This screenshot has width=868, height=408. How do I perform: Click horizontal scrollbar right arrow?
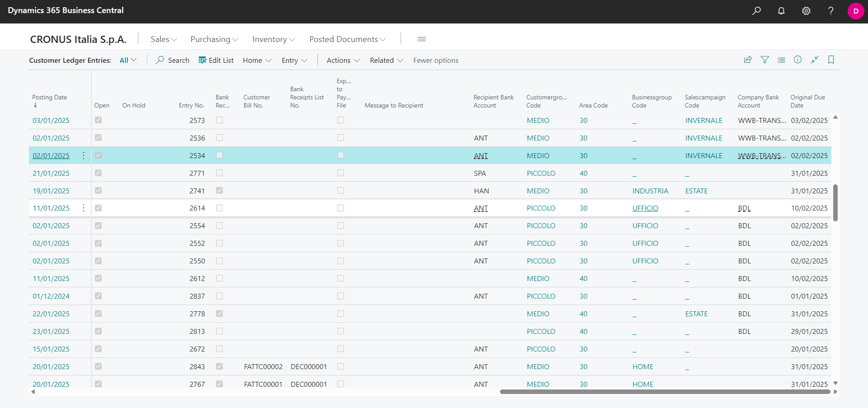(835, 392)
